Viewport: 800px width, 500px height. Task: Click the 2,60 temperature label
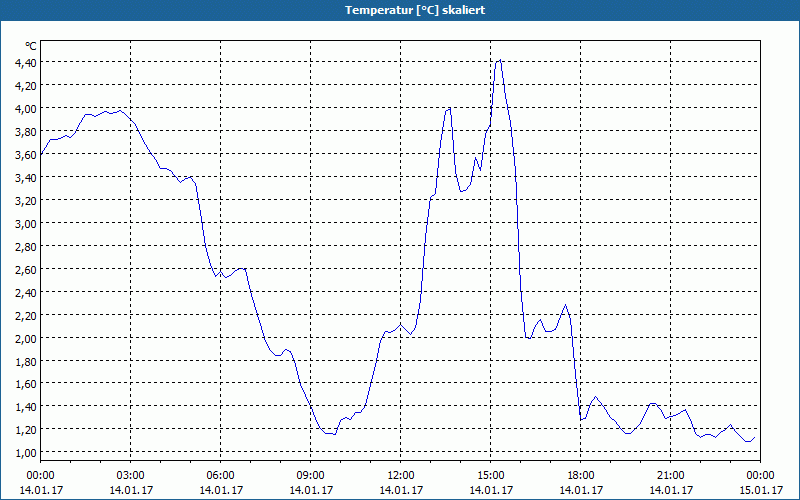[27, 269]
